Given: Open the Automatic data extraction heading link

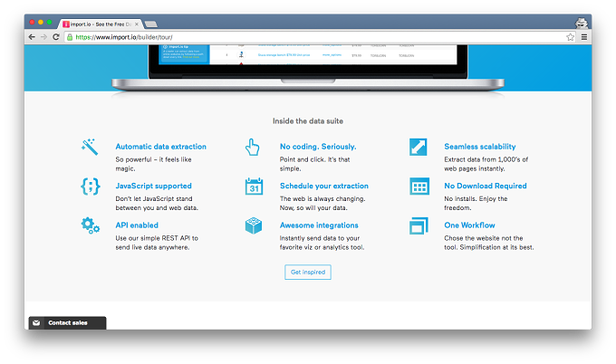Looking at the screenshot, I should (x=160, y=147).
